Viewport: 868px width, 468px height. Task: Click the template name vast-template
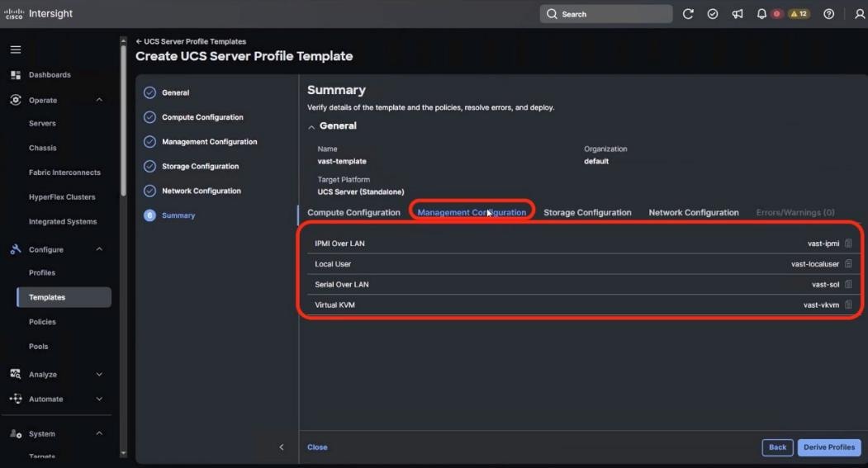click(342, 162)
